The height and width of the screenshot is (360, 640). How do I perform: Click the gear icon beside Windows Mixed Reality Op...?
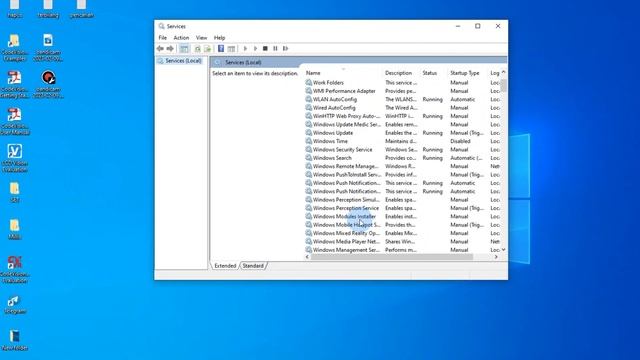coord(309,233)
